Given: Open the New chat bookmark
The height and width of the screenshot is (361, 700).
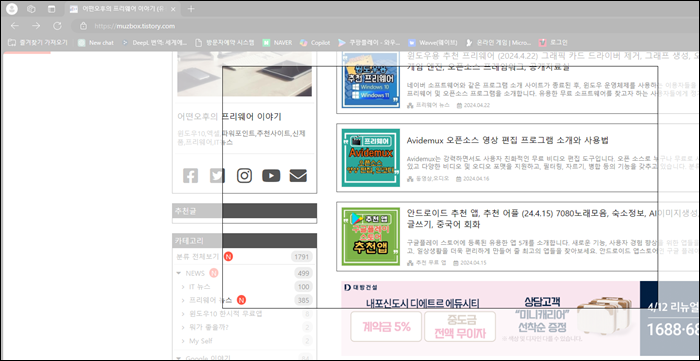Looking at the screenshot, I should point(96,43).
